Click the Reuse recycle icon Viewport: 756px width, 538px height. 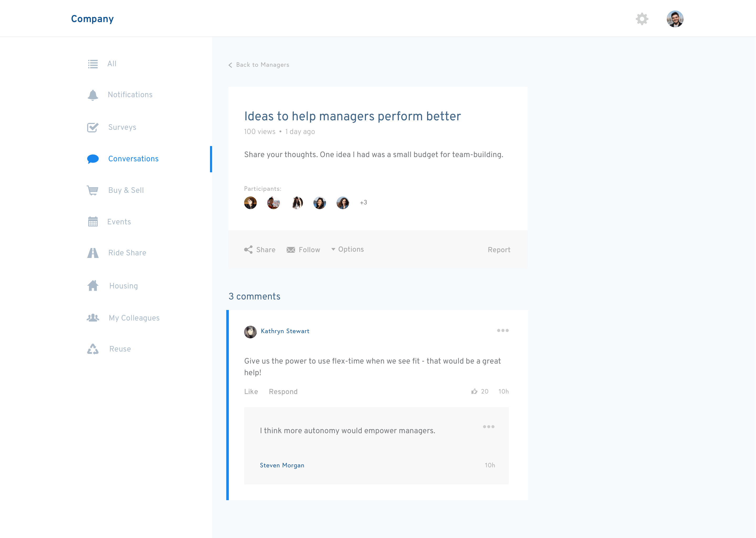pos(93,349)
